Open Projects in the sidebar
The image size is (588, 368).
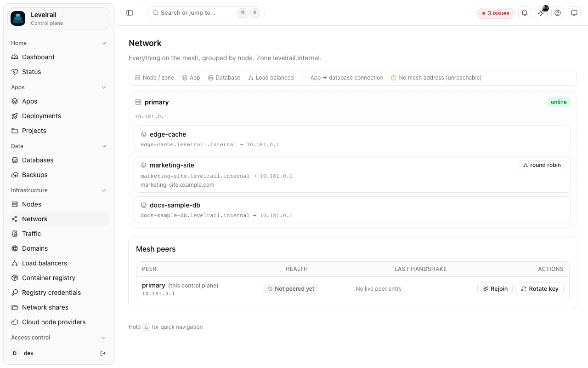click(59, 131)
